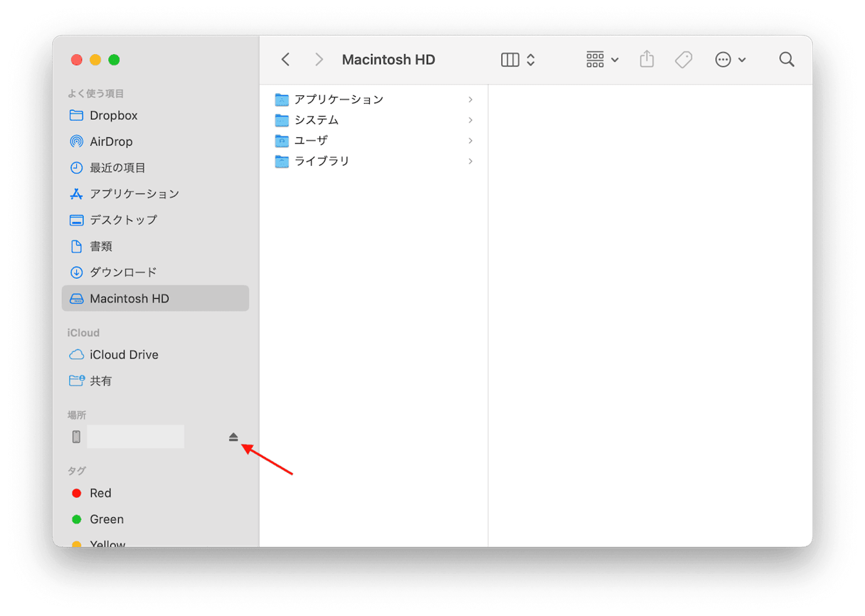Viewport: 865px width, 616px height.
Task: Open ダウンロード in the sidebar
Action: [122, 272]
